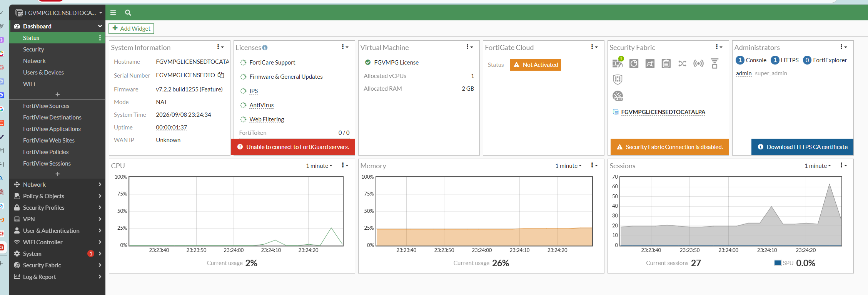The height and width of the screenshot is (295, 868).
Task: Click the blue SPU legend swatch
Action: pos(778,263)
